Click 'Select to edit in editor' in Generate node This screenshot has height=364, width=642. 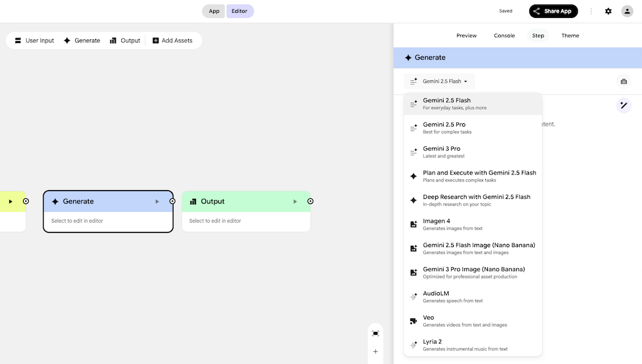(x=77, y=221)
